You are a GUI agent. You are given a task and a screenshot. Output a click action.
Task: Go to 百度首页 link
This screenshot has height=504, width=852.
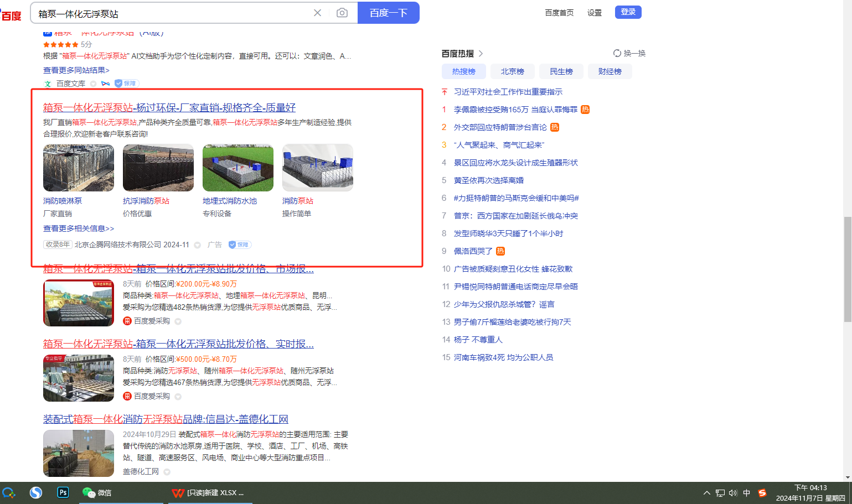tap(559, 13)
